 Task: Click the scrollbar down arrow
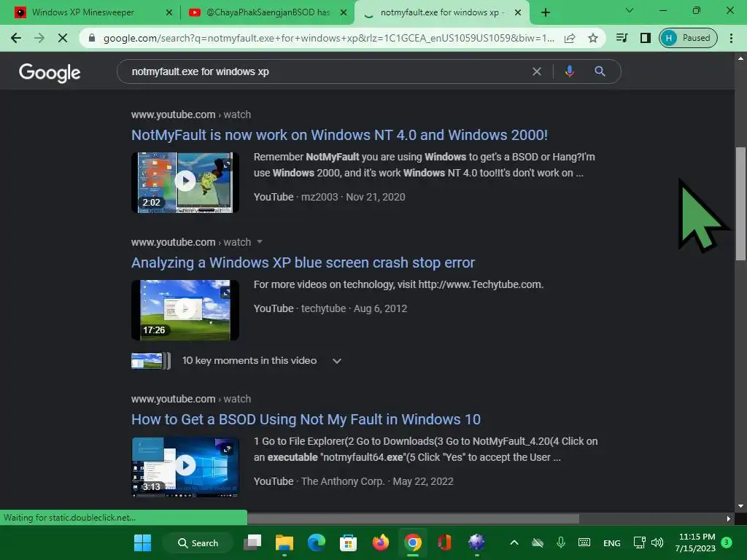[740, 506]
